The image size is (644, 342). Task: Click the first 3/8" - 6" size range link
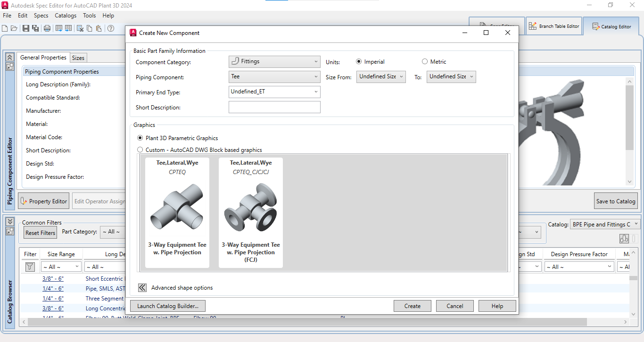[53, 279]
